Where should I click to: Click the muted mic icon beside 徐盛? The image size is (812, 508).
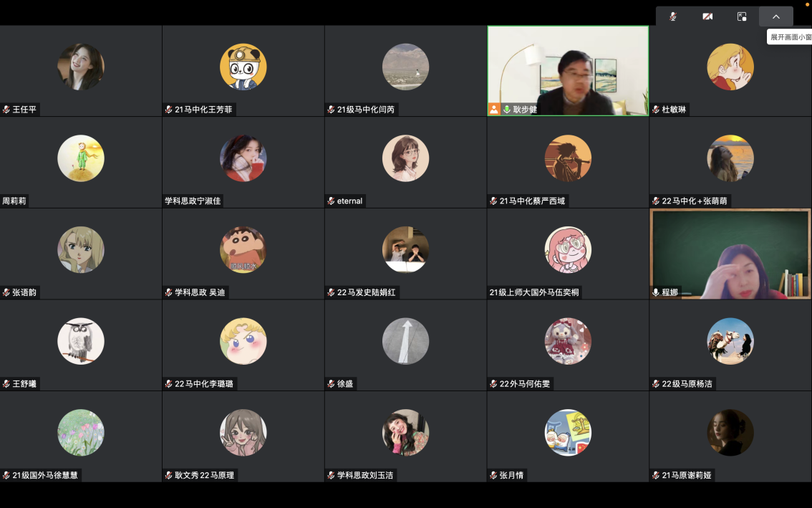(331, 384)
